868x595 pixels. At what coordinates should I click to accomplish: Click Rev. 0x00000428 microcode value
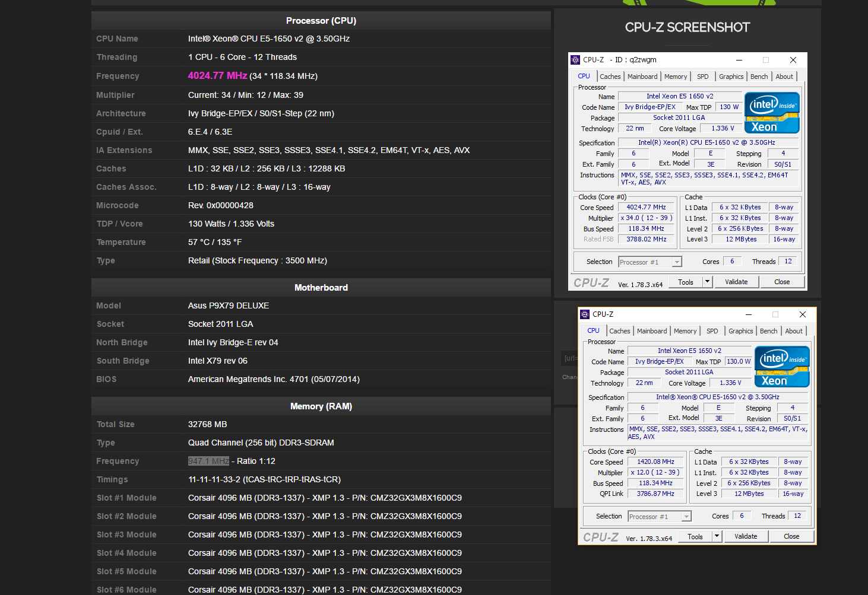click(221, 205)
